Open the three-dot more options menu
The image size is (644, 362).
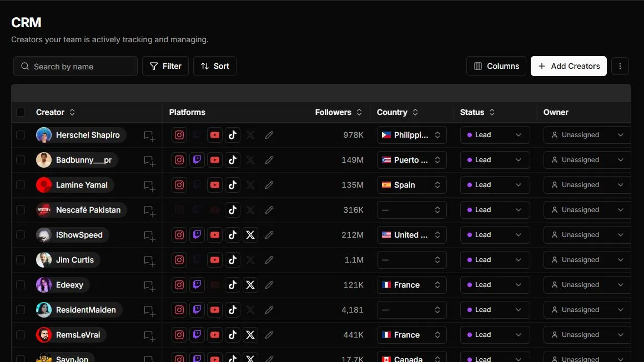(620, 66)
